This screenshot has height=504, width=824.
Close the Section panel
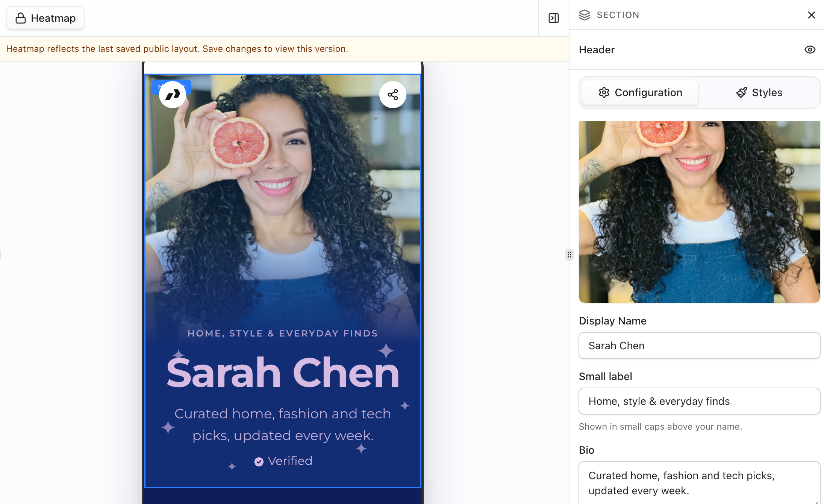point(812,15)
